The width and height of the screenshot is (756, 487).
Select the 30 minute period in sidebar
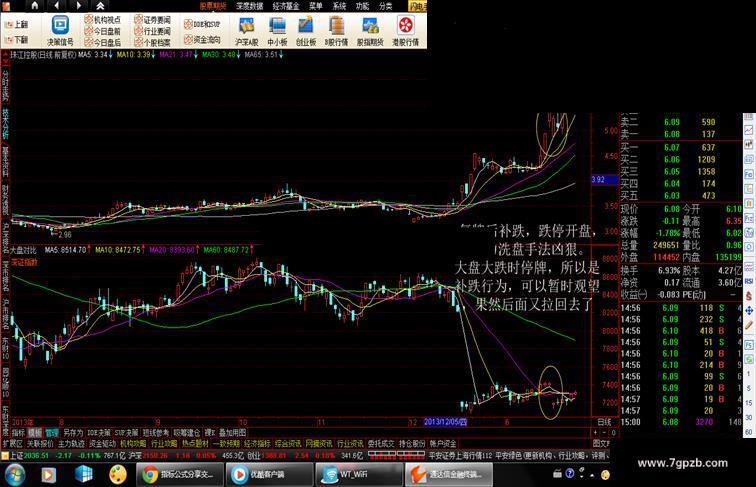[749, 418]
